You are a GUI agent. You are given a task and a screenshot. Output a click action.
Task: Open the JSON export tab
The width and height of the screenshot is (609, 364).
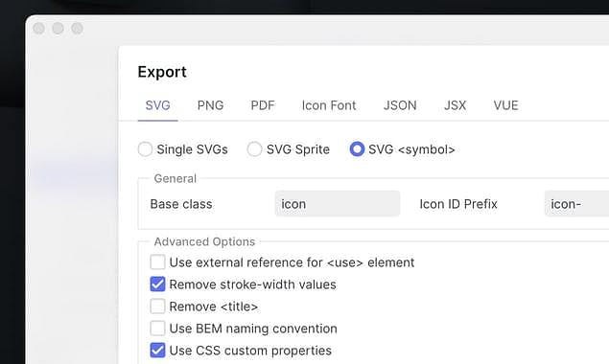tap(400, 105)
